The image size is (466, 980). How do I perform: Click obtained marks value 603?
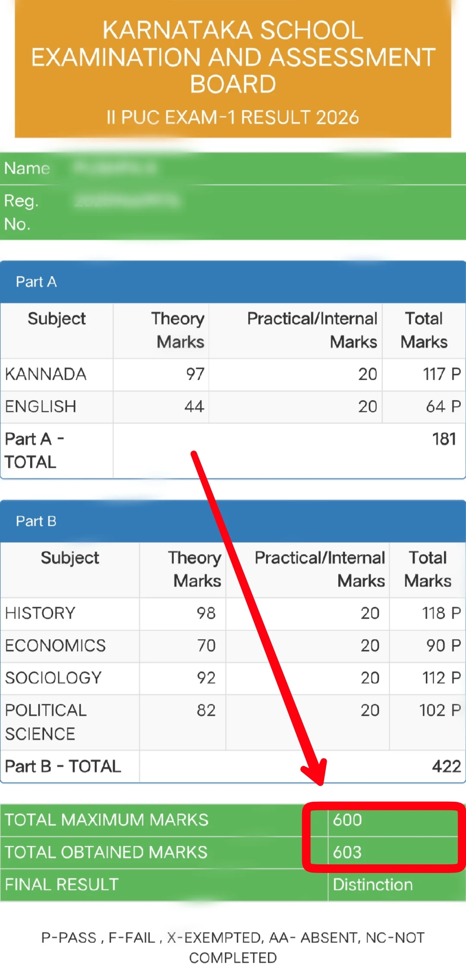[x=347, y=852]
